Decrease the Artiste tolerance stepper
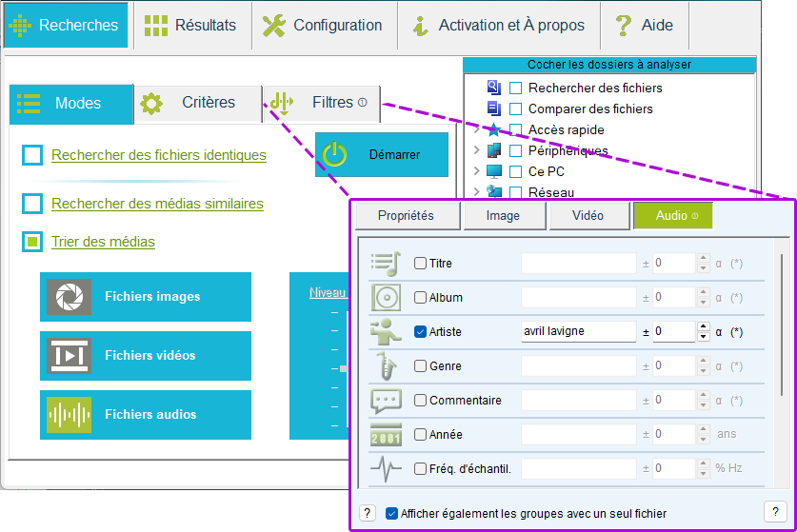Screen dimensions: 797x532 coord(703,336)
